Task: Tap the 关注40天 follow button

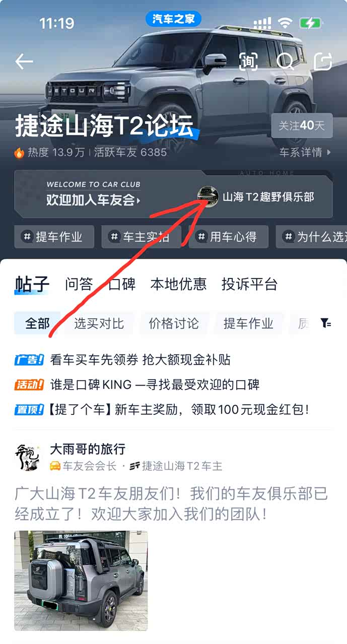Action: 302,126
